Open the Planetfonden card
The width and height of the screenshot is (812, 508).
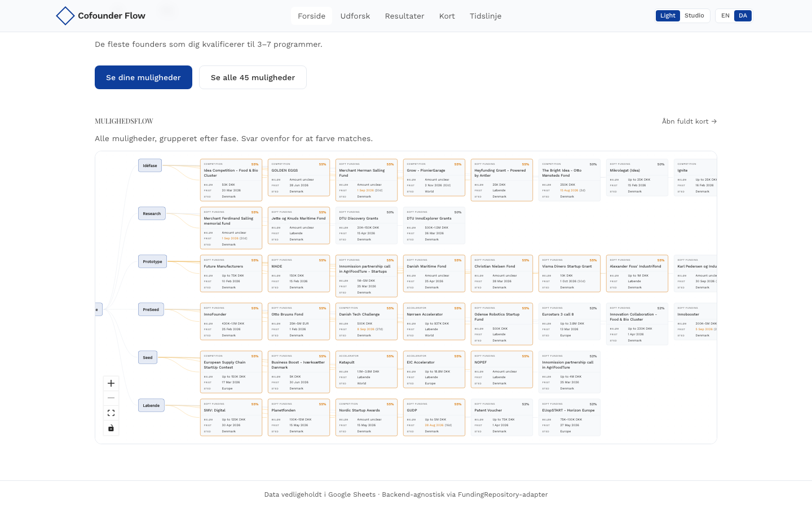[299, 418]
